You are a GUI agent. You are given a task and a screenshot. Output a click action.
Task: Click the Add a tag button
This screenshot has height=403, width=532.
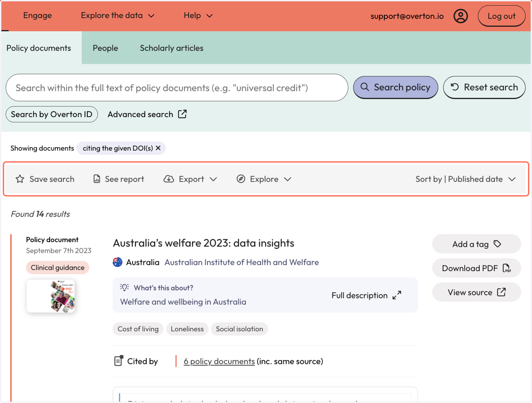click(477, 244)
